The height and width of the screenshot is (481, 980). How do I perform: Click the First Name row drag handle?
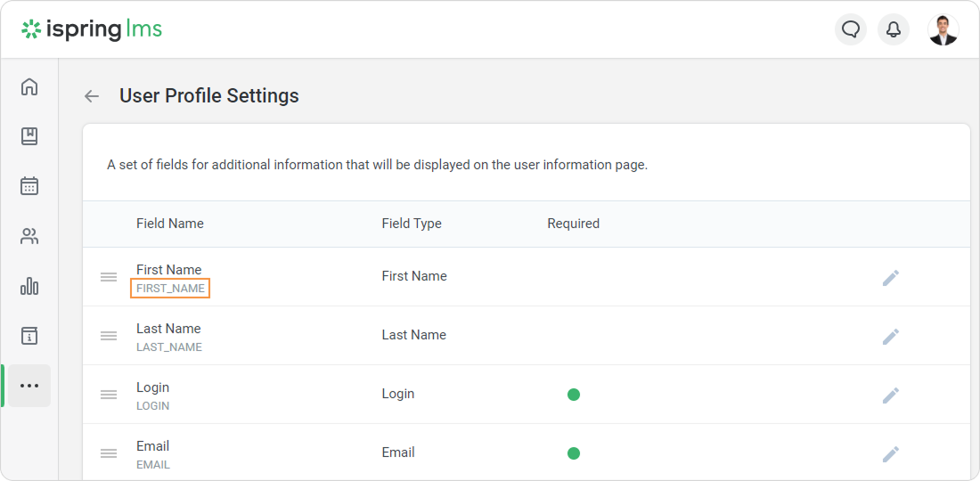[x=109, y=277]
